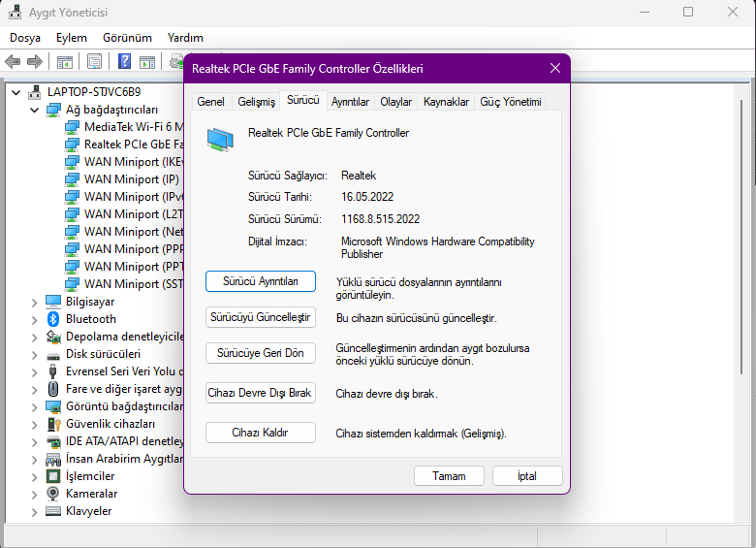Screen dimensions: 756x548
Task: Click the Realtek PCIe GbE tree adapter icon
Action: tap(72, 145)
